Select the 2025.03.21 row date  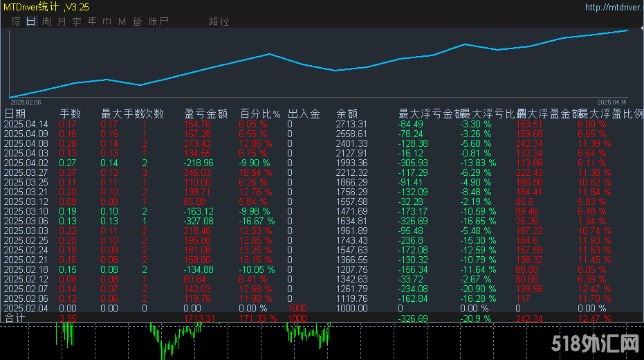[x=26, y=192]
